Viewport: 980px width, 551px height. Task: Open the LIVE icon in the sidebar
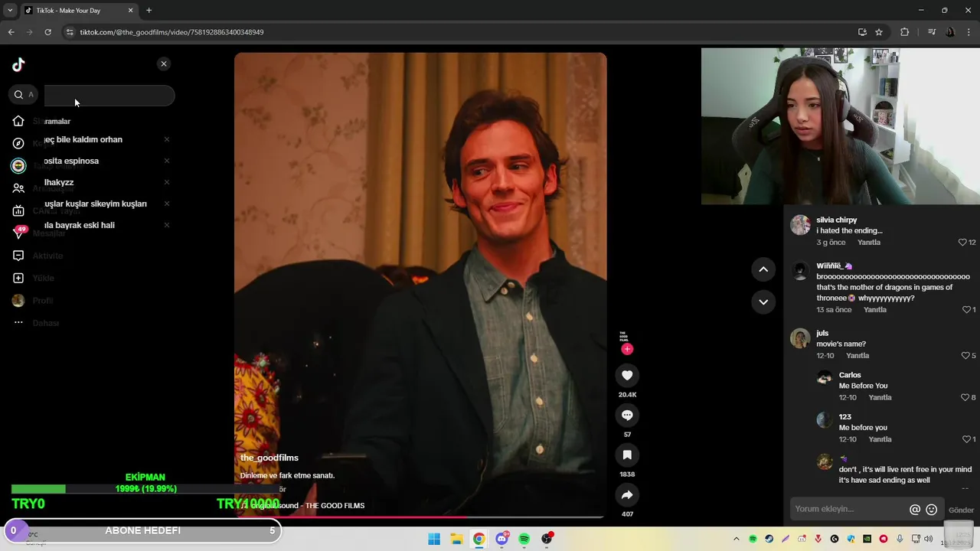18,210
